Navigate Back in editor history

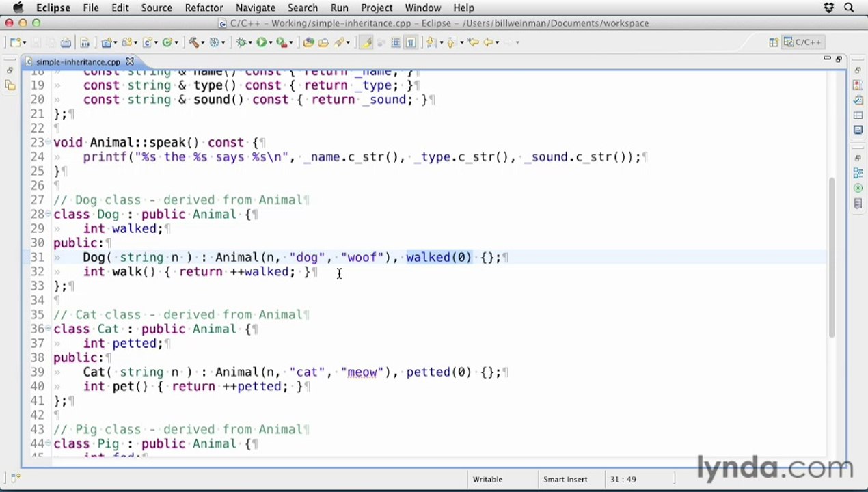click(x=488, y=42)
